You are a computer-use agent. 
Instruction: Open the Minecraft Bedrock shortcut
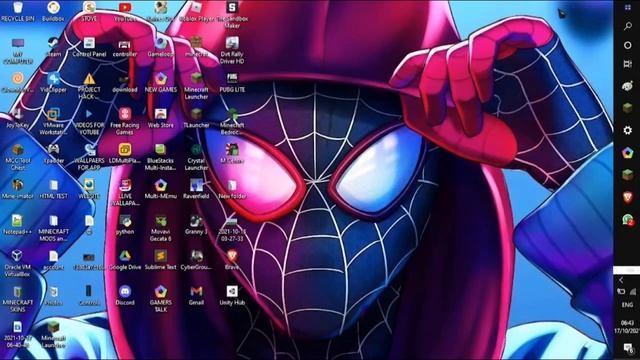tap(232, 121)
